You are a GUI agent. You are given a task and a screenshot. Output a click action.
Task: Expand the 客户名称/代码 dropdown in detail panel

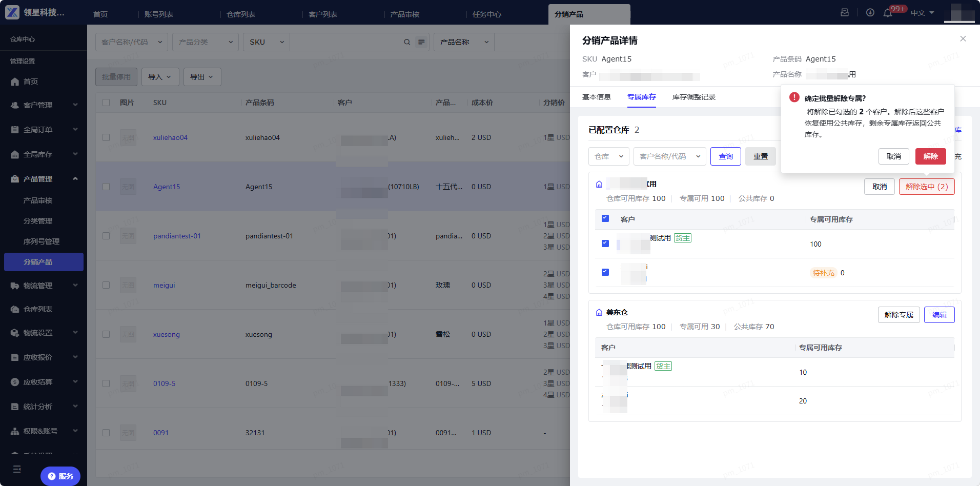tap(670, 156)
